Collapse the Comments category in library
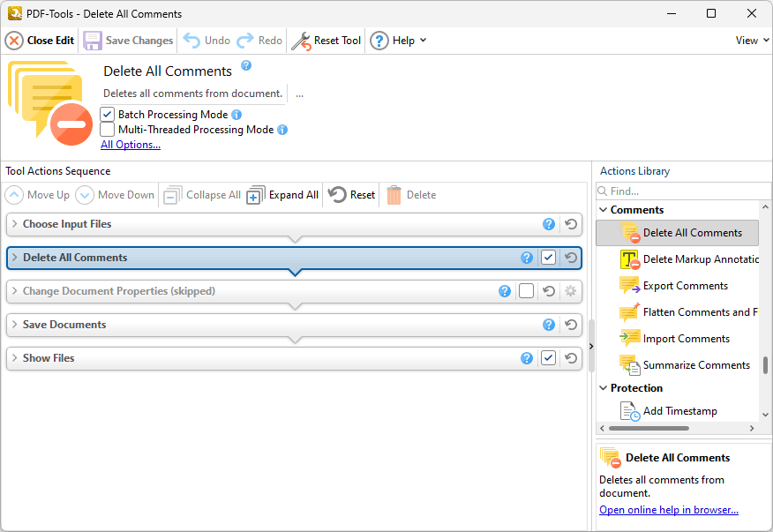The width and height of the screenshot is (773, 532). [x=604, y=210]
